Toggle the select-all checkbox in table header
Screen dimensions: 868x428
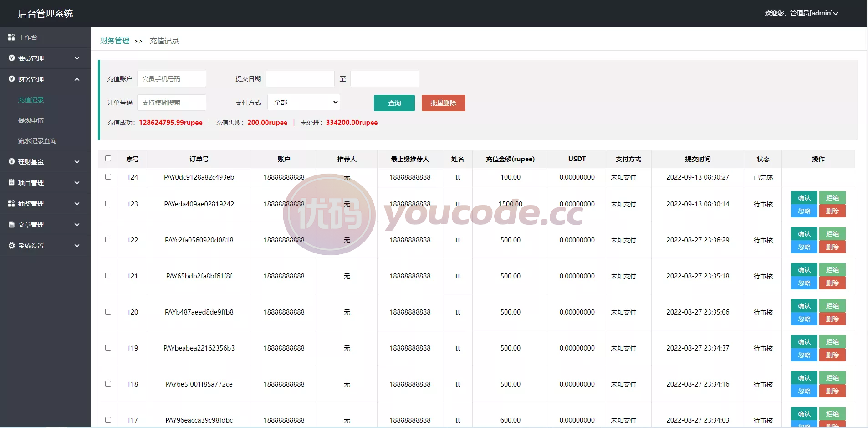[108, 159]
